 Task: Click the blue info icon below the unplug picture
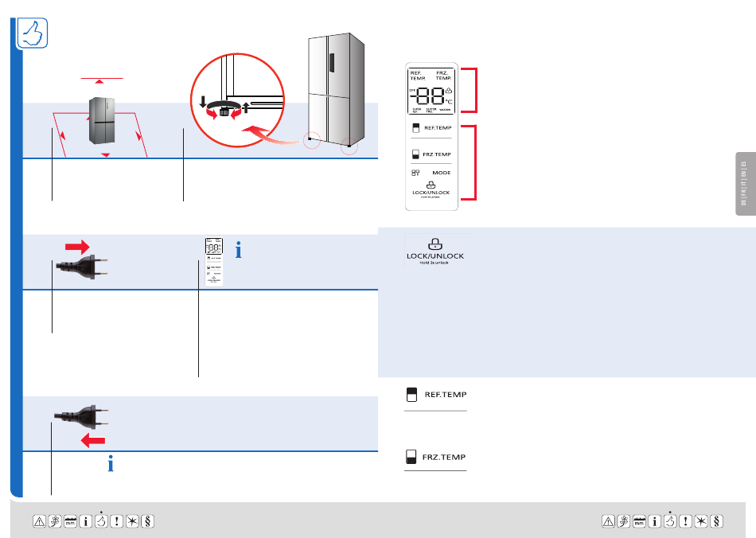pos(111,463)
